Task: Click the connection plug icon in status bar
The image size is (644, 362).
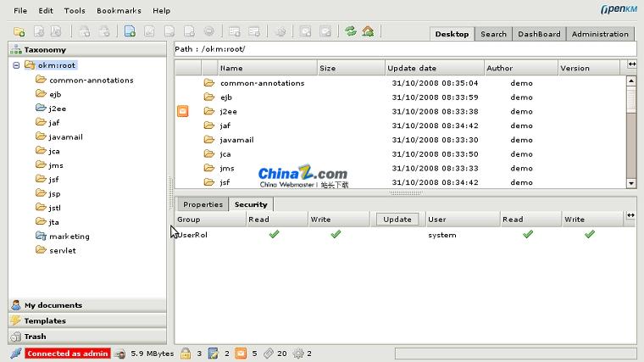Action: (16, 354)
